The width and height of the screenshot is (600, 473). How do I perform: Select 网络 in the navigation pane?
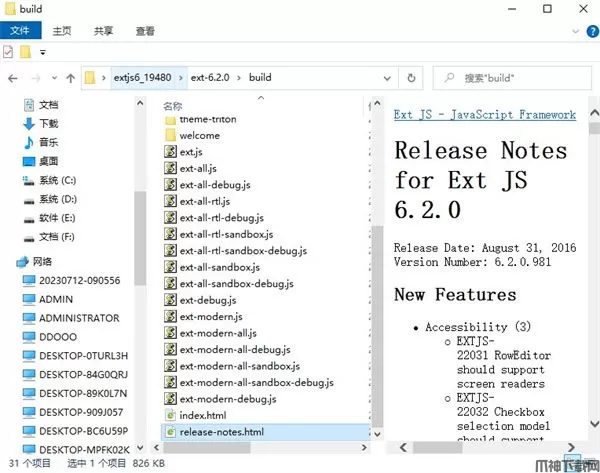(42, 262)
